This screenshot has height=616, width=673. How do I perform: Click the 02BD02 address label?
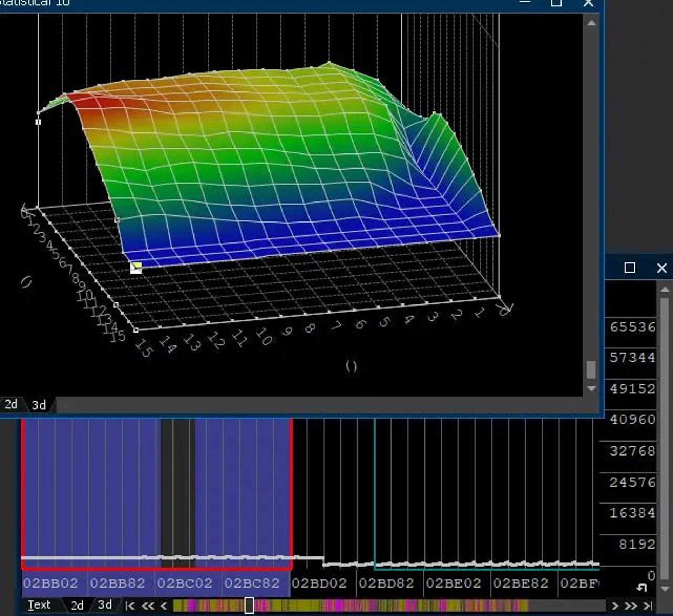coord(319,583)
